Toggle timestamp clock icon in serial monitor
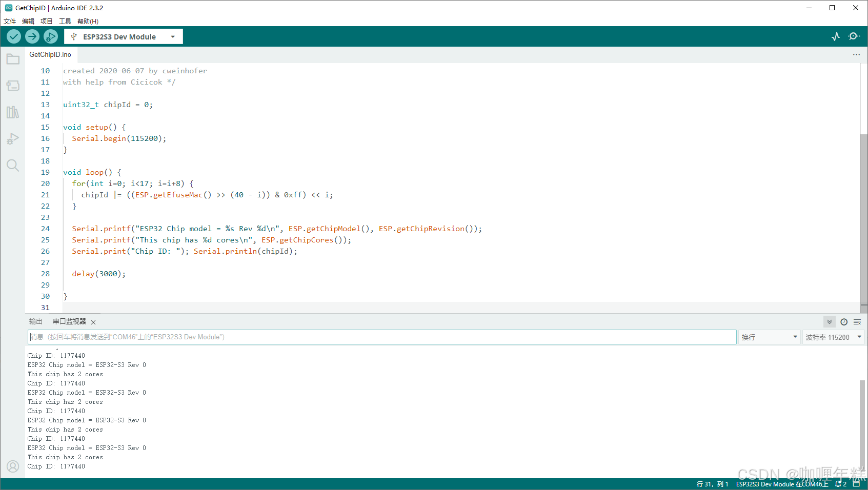 [x=844, y=322]
